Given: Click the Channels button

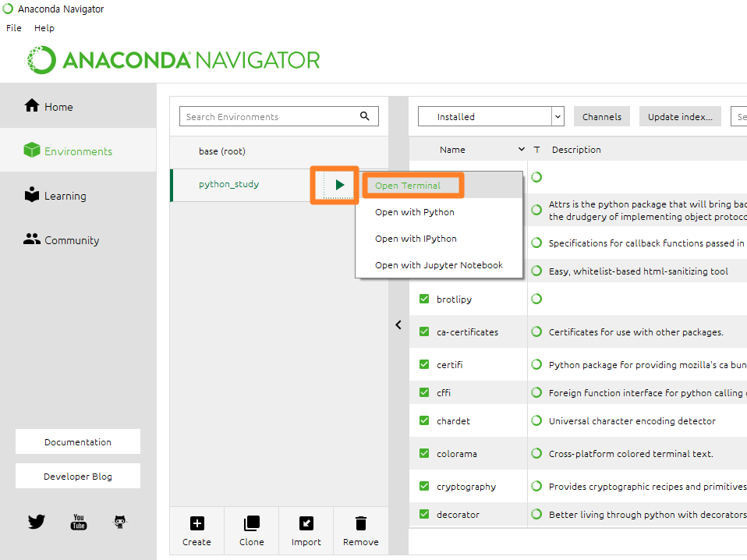Looking at the screenshot, I should (602, 116).
